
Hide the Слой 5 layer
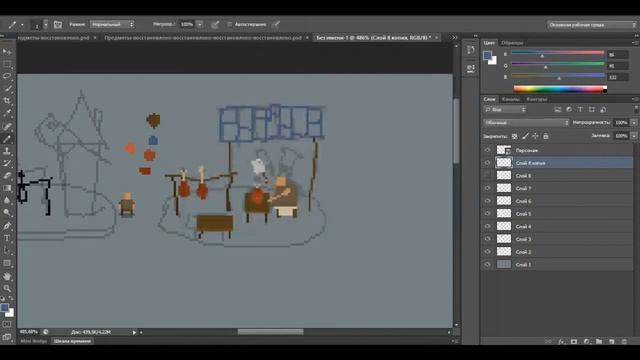[487, 213]
